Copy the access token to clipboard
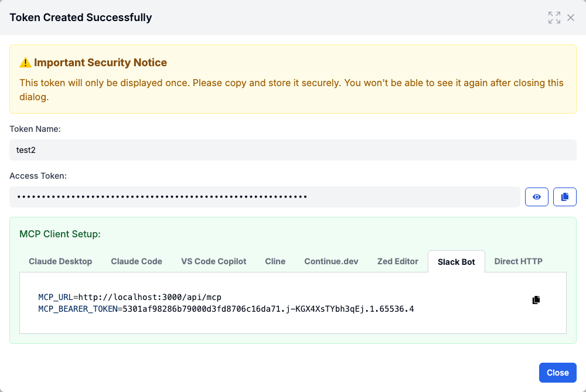The width and height of the screenshot is (586, 392). pyautogui.click(x=565, y=197)
